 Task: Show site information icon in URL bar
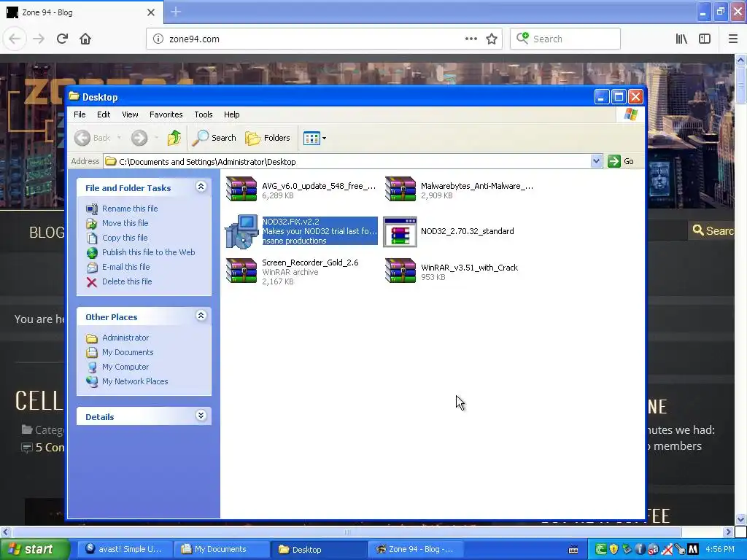[x=158, y=39]
